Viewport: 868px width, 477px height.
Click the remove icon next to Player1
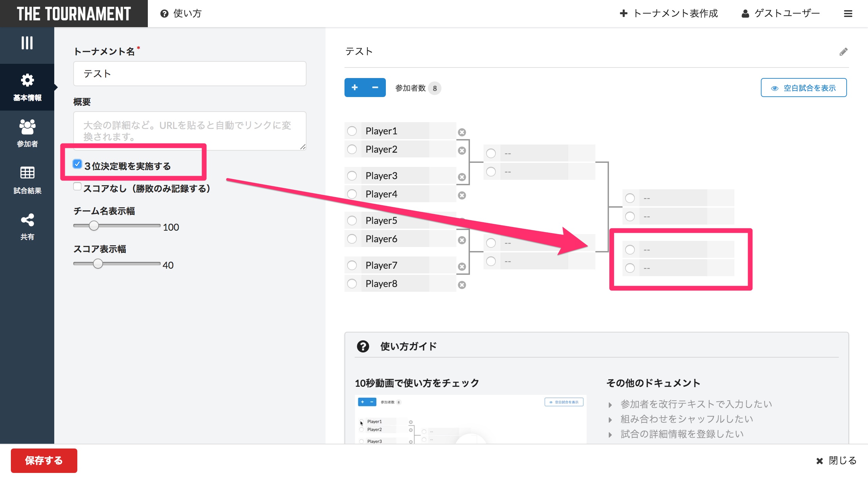point(462,132)
